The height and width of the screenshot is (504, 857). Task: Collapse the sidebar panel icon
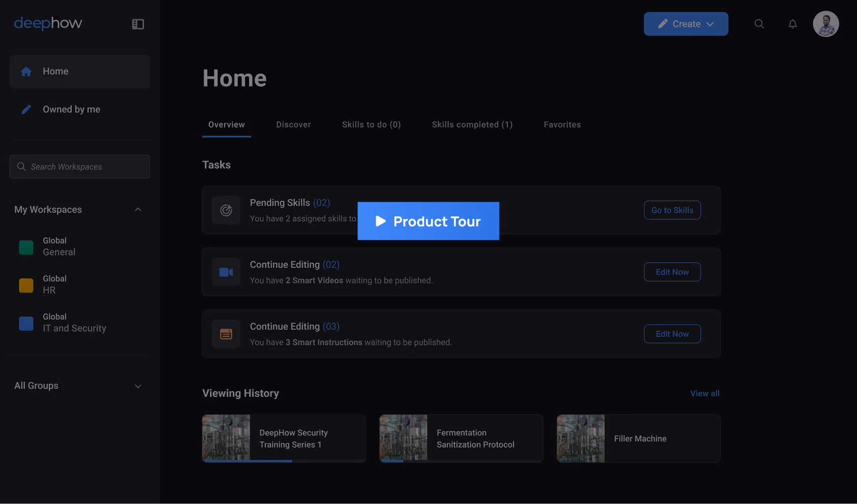(138, 24)
